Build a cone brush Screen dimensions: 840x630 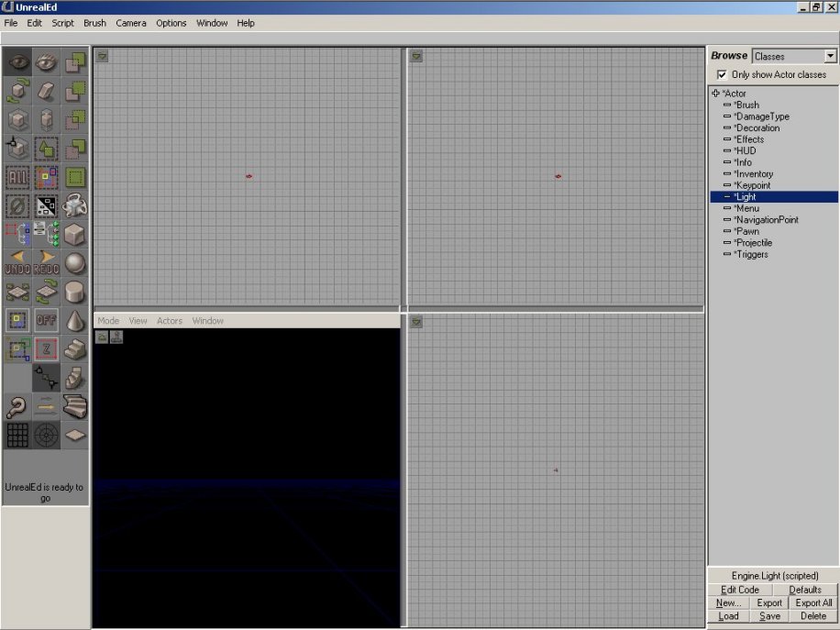pyautogui.click(x=75, y=320)
